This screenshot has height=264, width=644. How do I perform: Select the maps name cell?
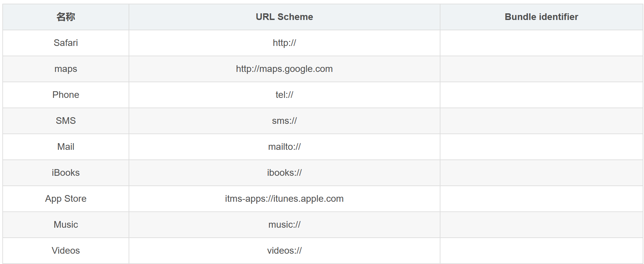[x=66, y=69]
